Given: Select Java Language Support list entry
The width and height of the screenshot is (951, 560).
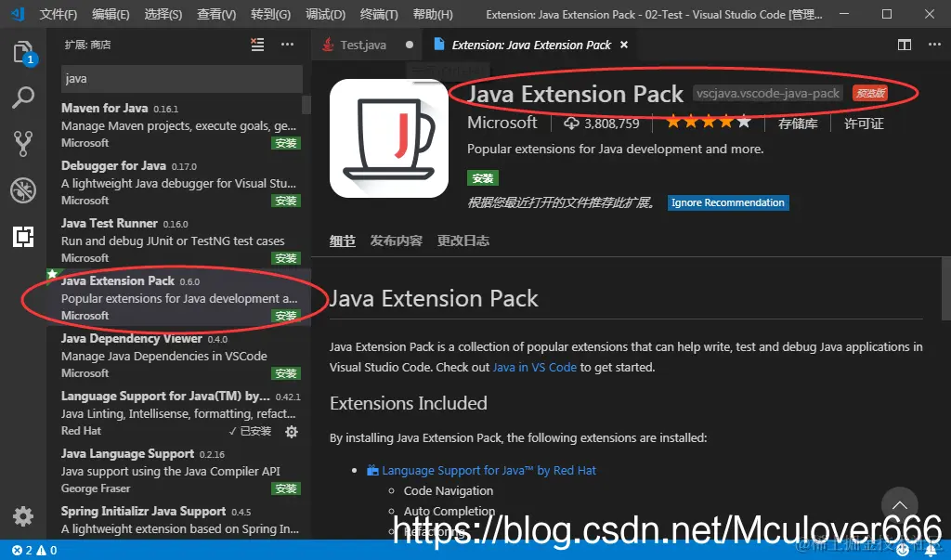Looking at the screenshot, I should pyautogui.click(x=179, y=471).
